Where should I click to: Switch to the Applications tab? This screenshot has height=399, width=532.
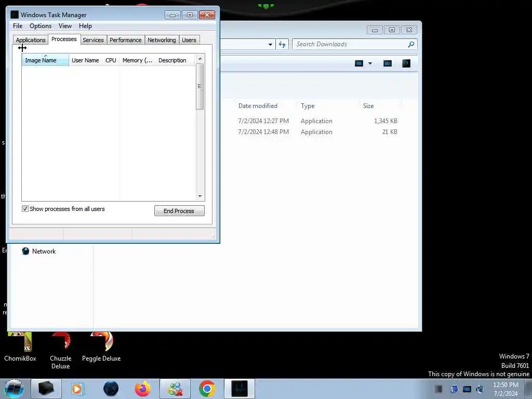31,40
